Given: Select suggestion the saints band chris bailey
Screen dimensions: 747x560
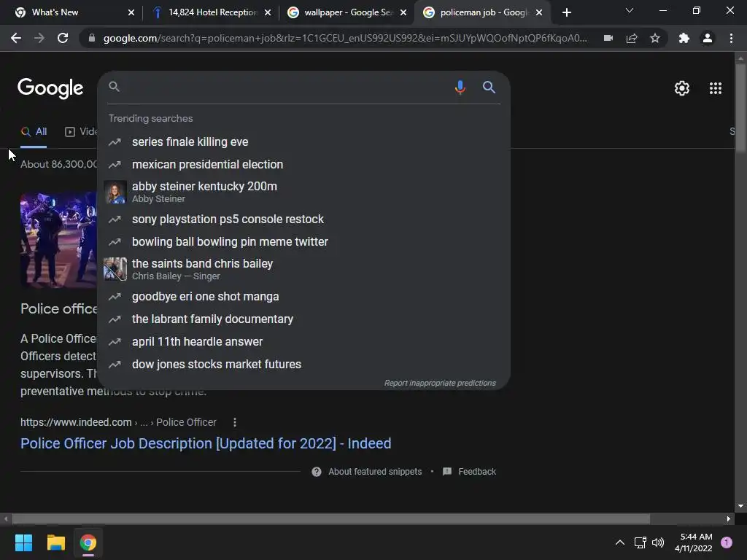Looking at the screenshot, I should (x=303, y=269).
